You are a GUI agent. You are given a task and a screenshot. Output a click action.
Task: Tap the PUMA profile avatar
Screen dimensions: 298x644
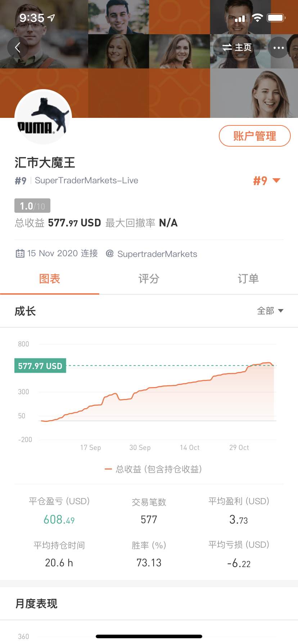43,118
